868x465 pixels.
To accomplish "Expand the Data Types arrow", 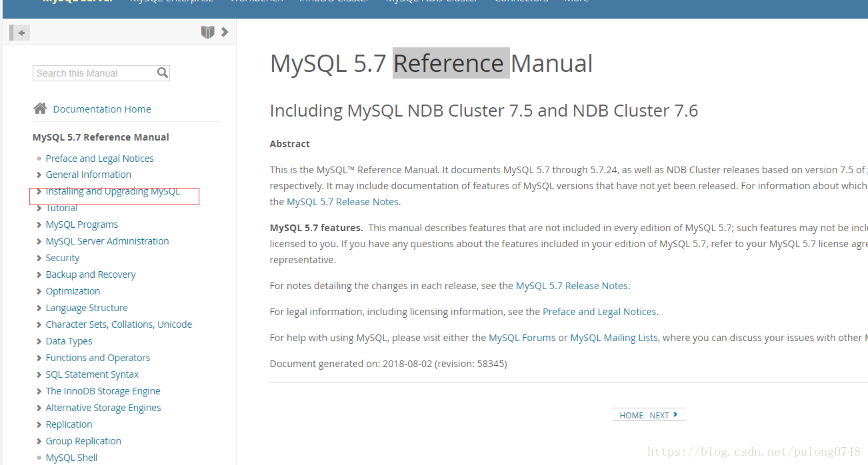I will [39, 341].
